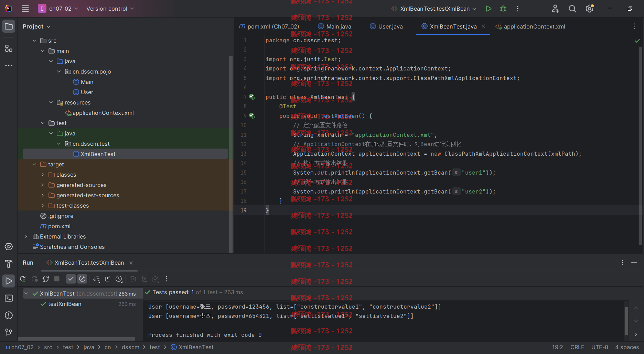Open the Run tool window icon
The image size is (644, 354).
(x=9, y=281)
